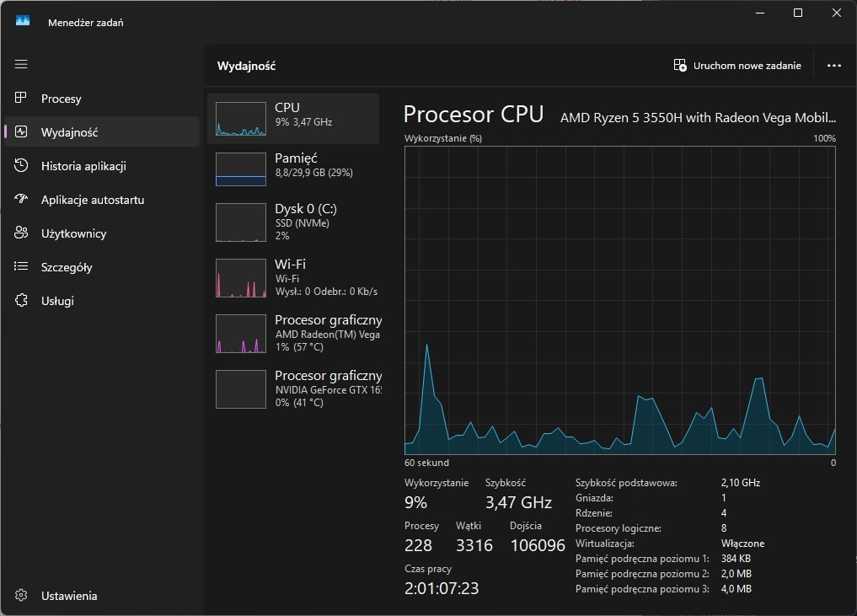Click the 'SSD (NVMe)' disk type text

[x=303, y=223]
